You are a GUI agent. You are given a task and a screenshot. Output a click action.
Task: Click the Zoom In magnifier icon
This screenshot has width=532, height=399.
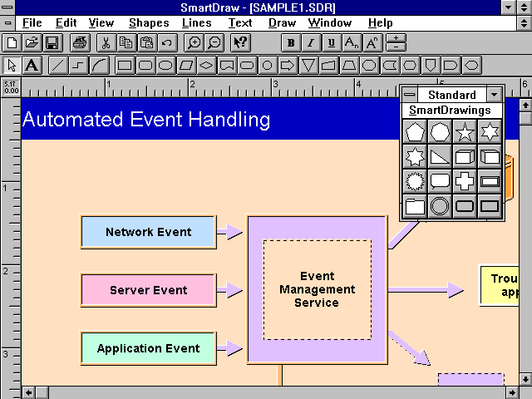pyautogui.click(x=194, y=42)
